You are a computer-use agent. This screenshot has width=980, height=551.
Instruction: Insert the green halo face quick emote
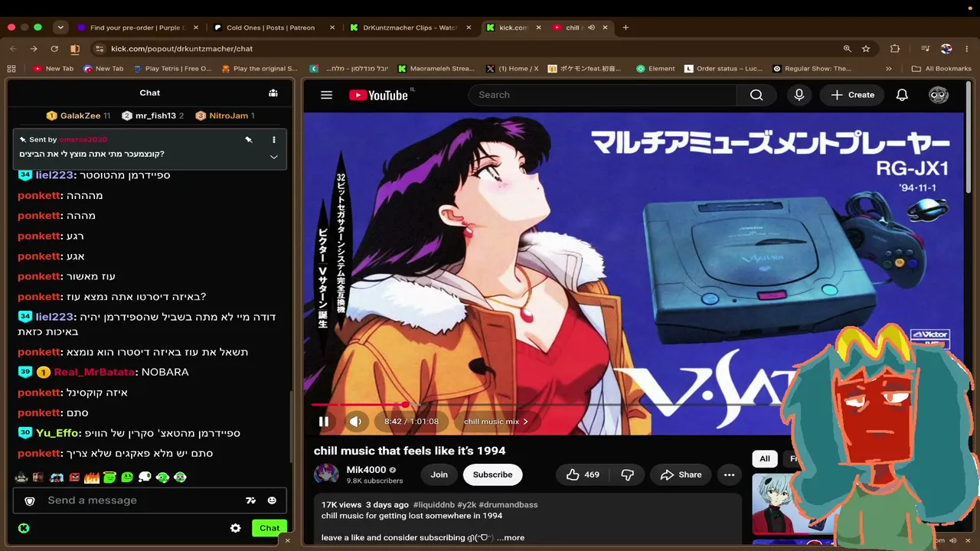click(109, 478)
